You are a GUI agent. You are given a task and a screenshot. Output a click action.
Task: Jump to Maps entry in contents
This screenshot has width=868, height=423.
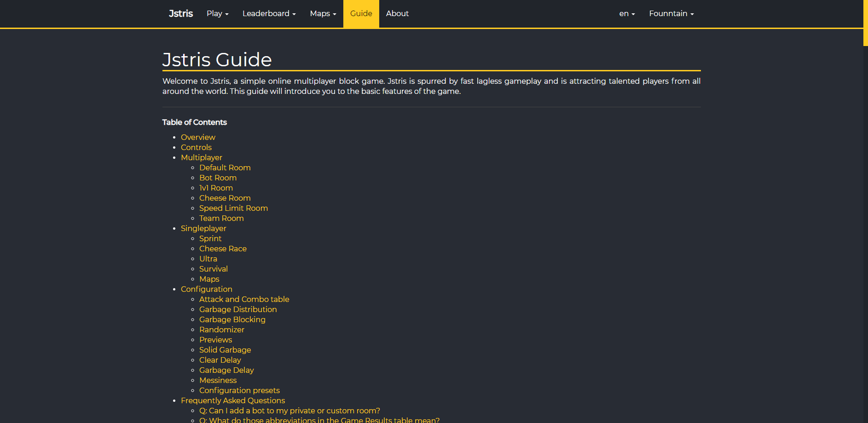coord(209,279)
